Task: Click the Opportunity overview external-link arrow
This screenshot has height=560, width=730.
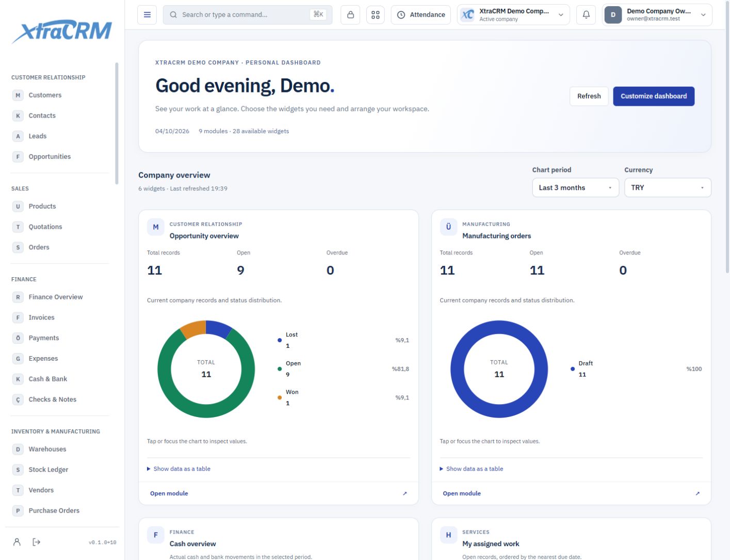Action: [x=405, y=493]
